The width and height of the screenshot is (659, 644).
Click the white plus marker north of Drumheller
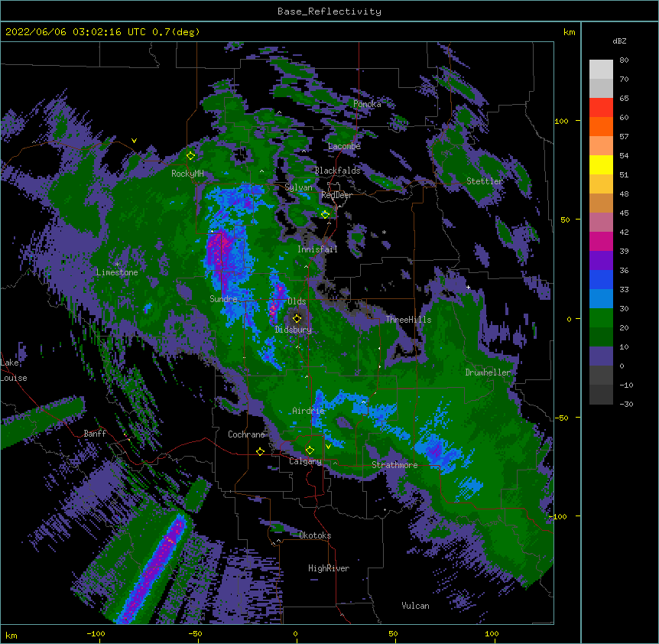tap(468, 287)
